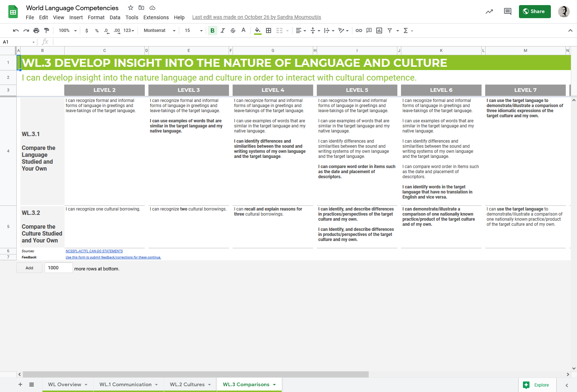
Task: Insert a chart from toolbar
Action: tap(379, 30)
